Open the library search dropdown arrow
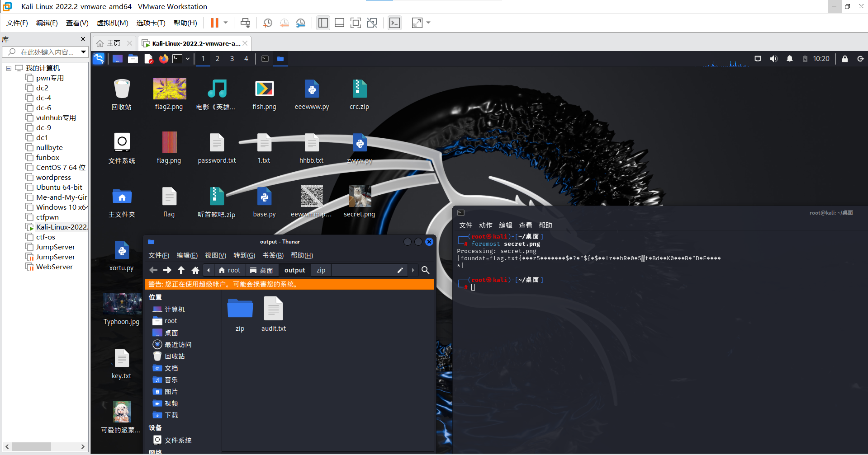Viewport: 868px width, 455px height. point(83,52)
